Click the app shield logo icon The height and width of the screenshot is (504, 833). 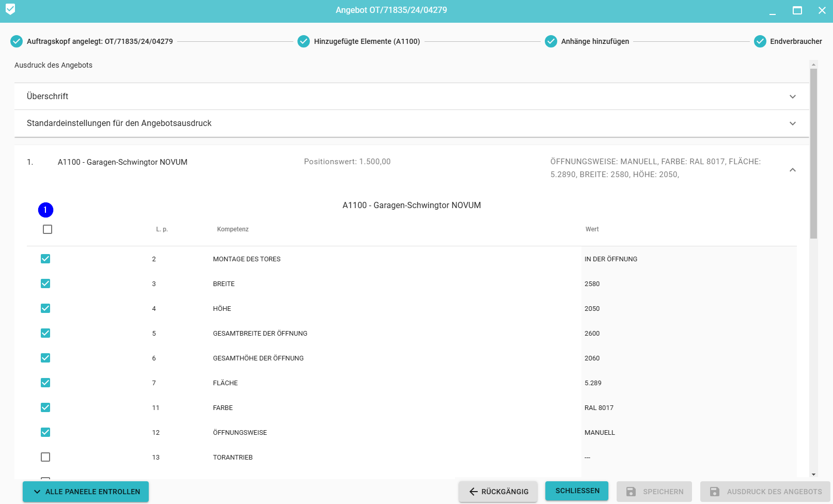tap(10, 9)
